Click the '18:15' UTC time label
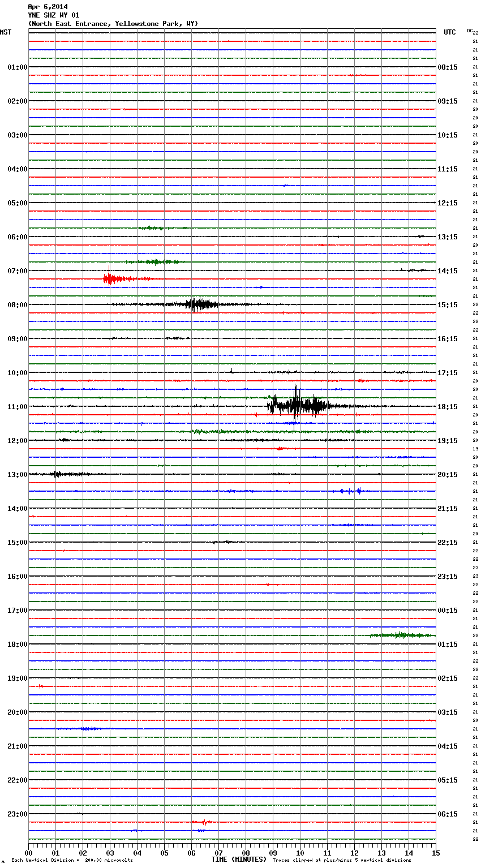The image size is (481, 868). click(448, 407)
